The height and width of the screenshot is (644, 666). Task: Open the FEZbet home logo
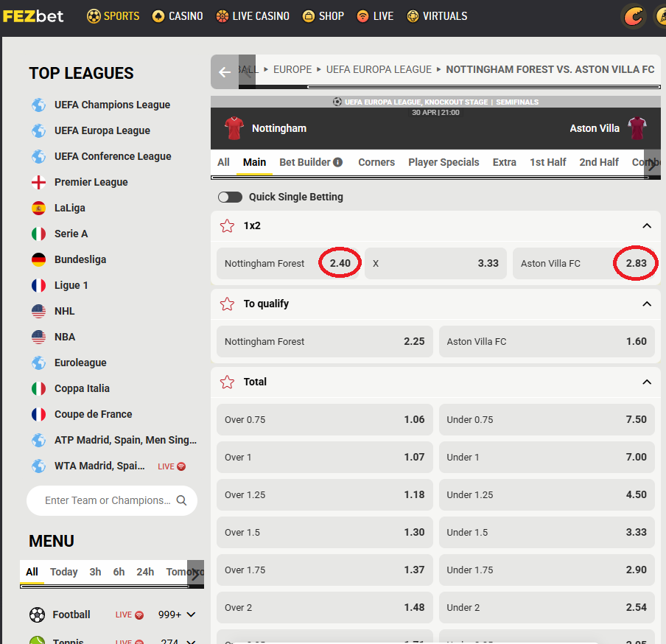click(x=33, y=16)
